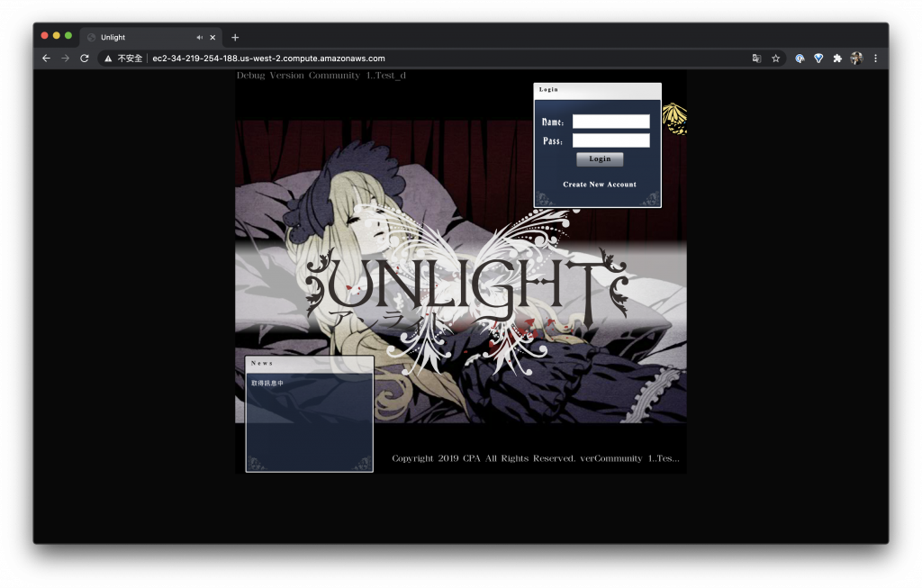Click the Pass input field
The width and height of the screenshot is (922, 588).
point(611,140)
